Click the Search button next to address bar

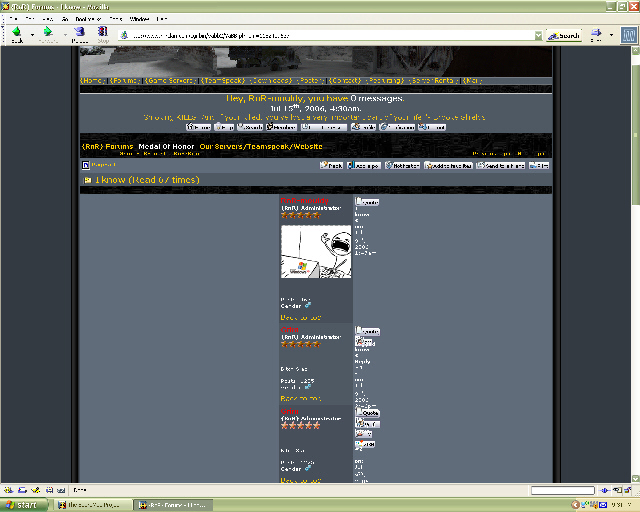tap(563, 35)
